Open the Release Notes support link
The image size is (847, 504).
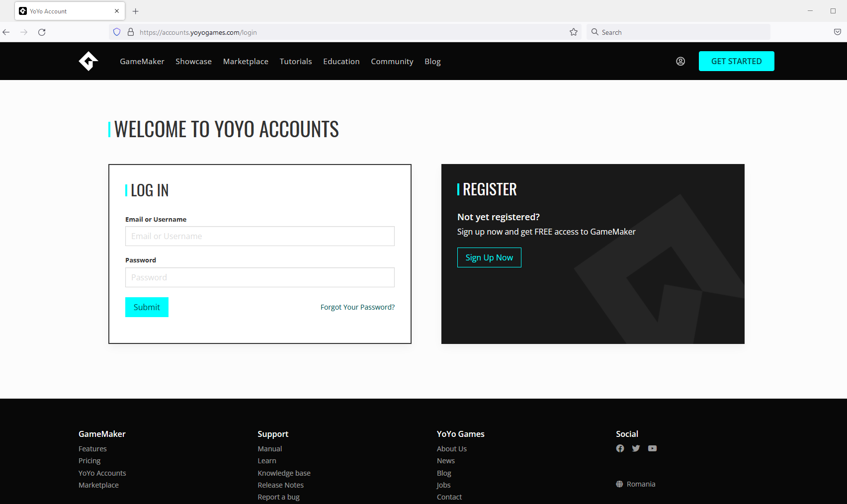(280, 485)
